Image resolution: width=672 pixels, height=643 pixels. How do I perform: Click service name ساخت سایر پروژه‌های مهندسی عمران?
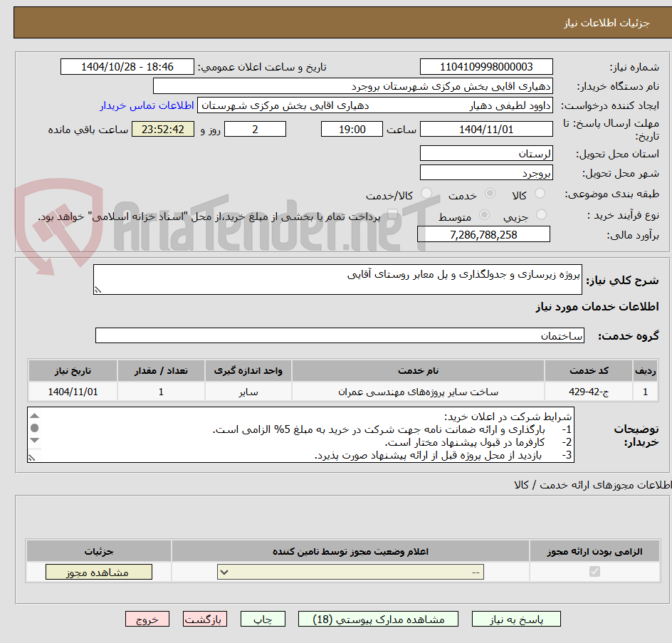coord(418,392)
